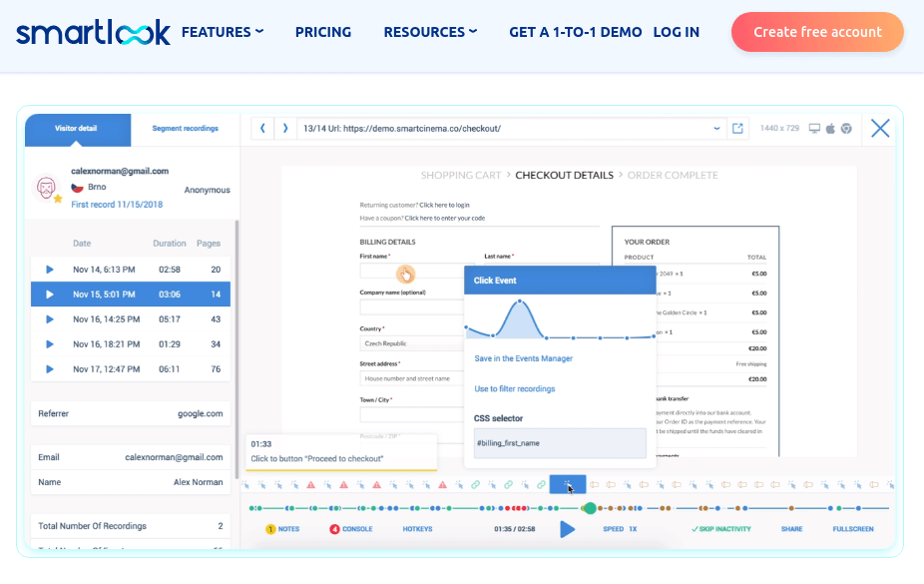
Task: Open Get a 1-to-1 Demo
Action: coord(575,32)
